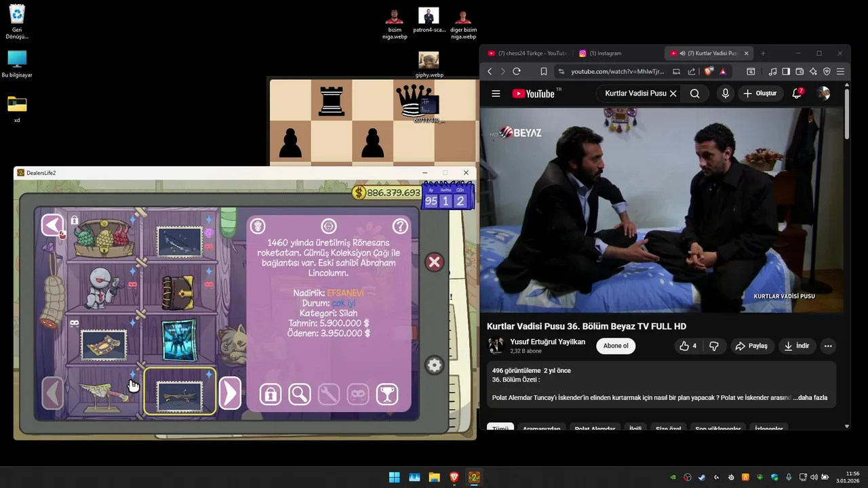Click the Oluştur create button
The image size is (868, 488).
pyautogui.click(x=760, y=94)
